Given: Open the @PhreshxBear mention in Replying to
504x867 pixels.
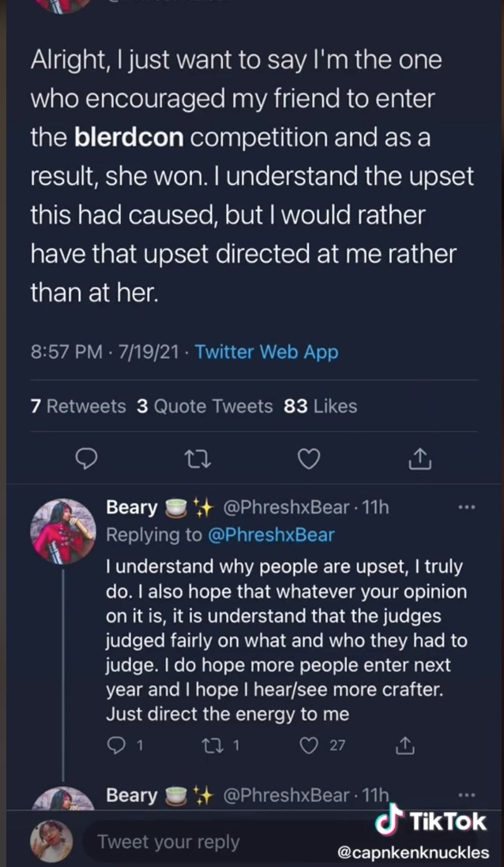Looking at the screenshot, I should click(x=271, y=535).
